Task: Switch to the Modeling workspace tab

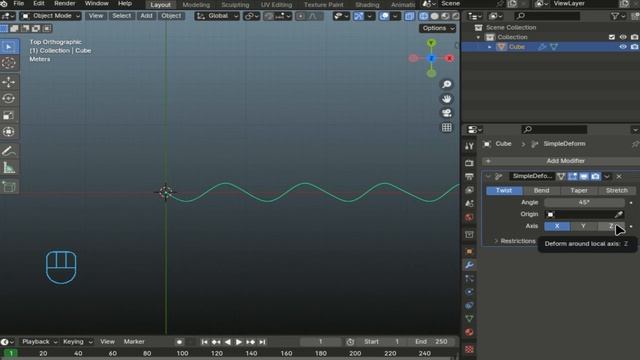Action: (x=196, y=5)
